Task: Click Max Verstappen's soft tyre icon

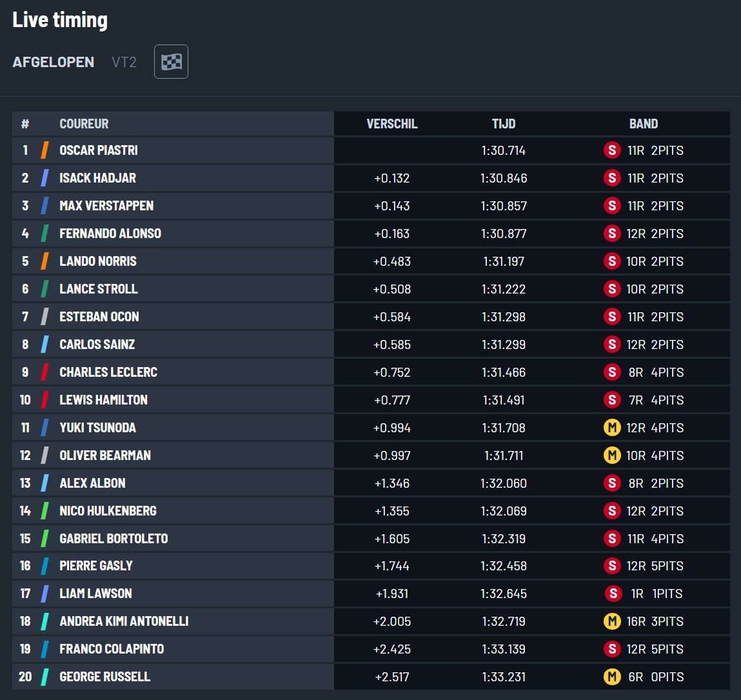Action: [612, 206]
